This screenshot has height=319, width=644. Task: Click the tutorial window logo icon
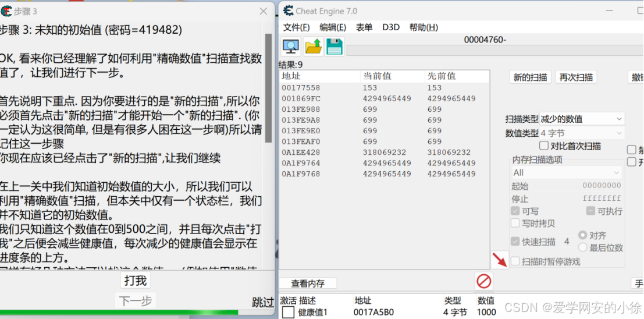6,11
